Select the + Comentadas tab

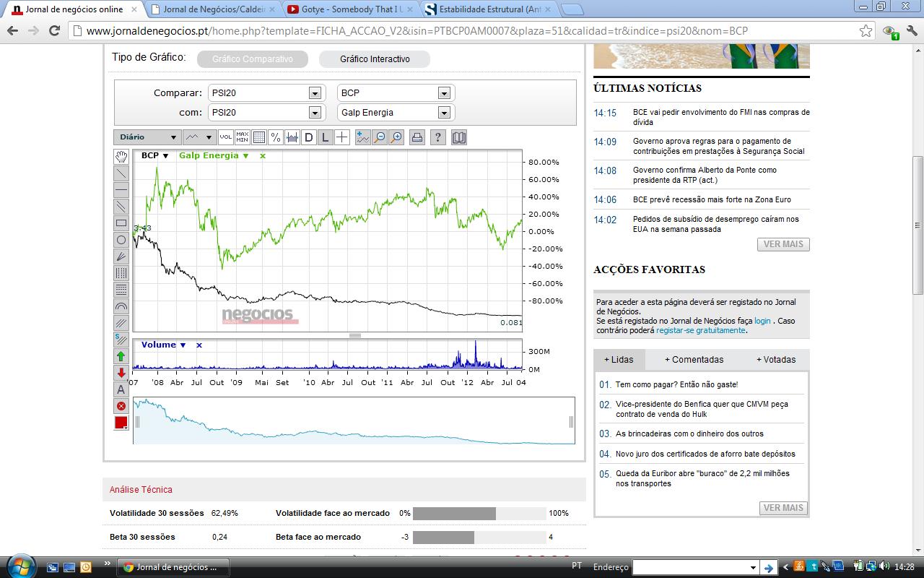[x=694, y=360]
